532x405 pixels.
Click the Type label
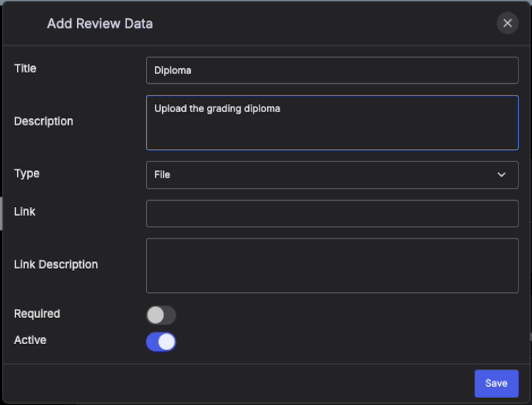pos(27,174)
